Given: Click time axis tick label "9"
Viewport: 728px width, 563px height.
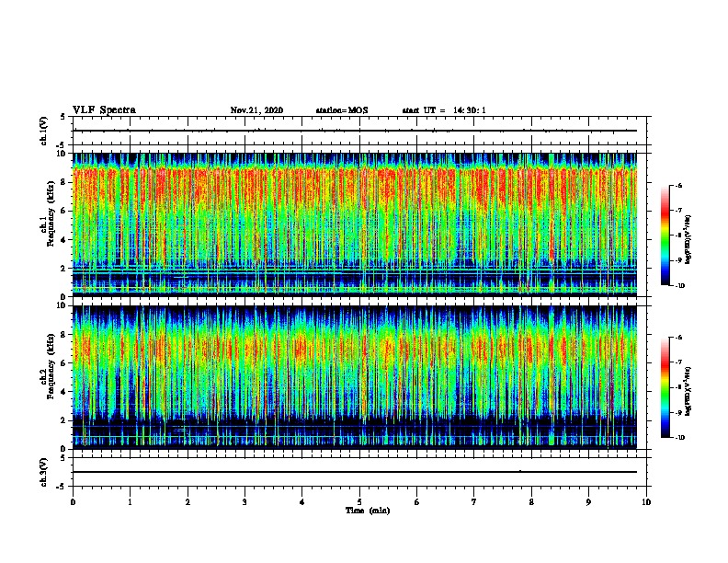Looking at the screenshot, I should click(x=588, y=502).
